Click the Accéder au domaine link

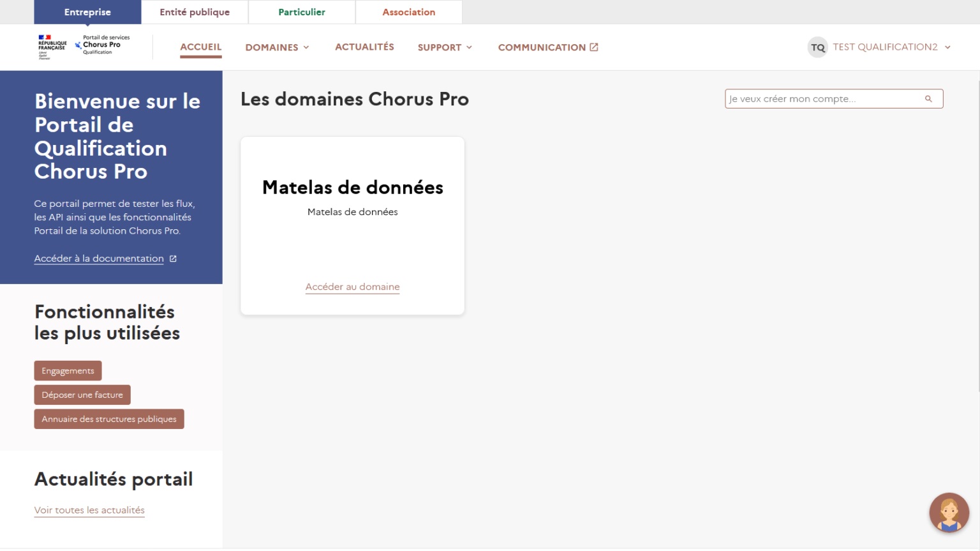(x=353, y=287)
